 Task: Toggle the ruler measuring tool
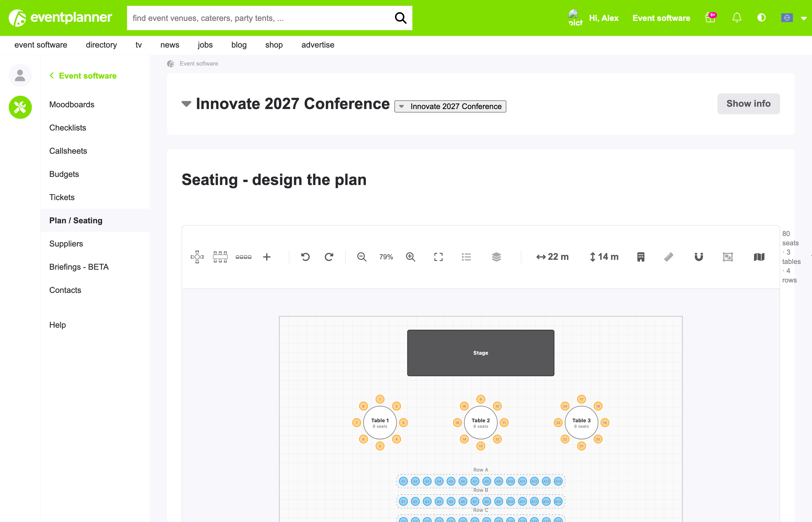coord(668,257)
